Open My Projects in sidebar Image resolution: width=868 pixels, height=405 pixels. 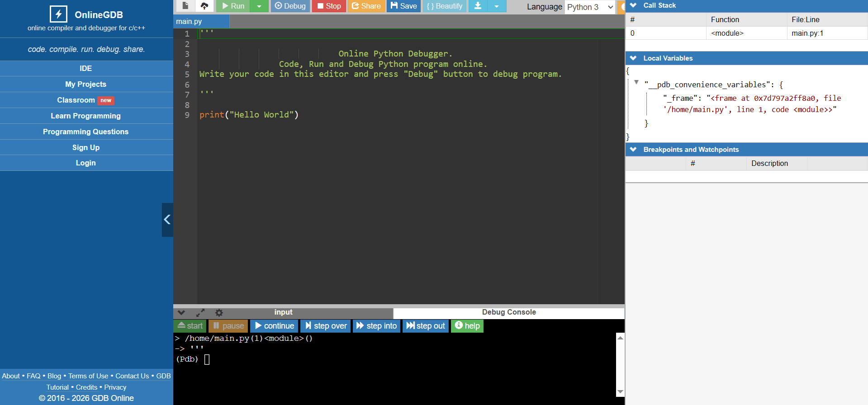pyautogui.click(x=86, y=84)
